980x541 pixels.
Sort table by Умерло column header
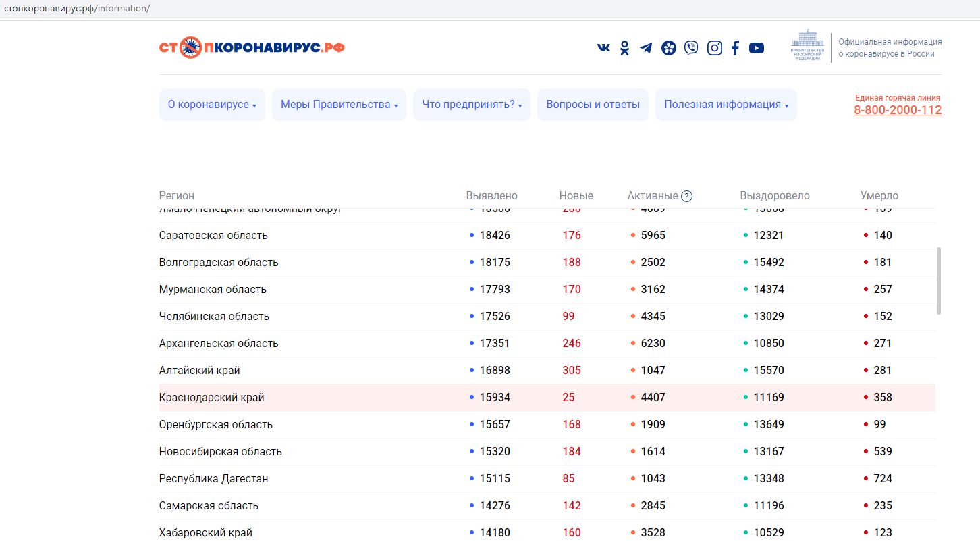[x=879, y=196]
